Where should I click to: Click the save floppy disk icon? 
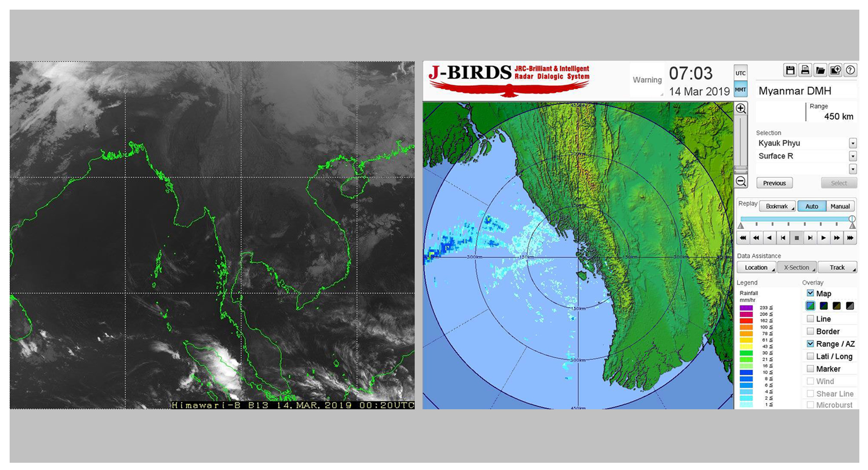pos(790,70)
